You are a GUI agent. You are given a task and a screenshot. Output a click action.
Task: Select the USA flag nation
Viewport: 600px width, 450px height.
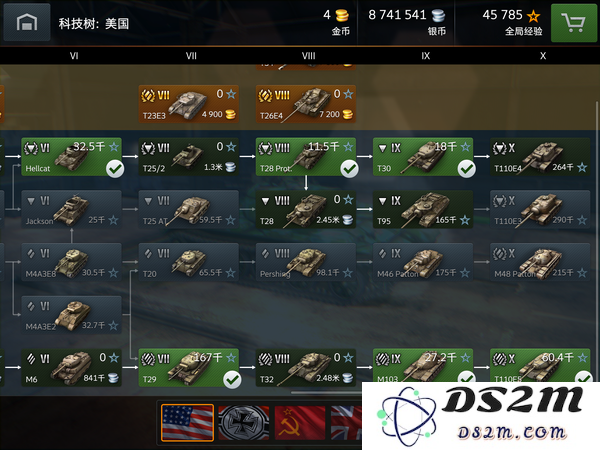[187, 422]
